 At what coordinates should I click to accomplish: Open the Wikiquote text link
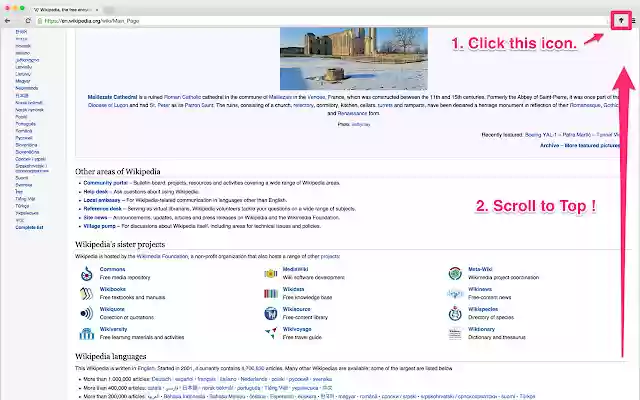pyautogui.click(x=112, y=309)
